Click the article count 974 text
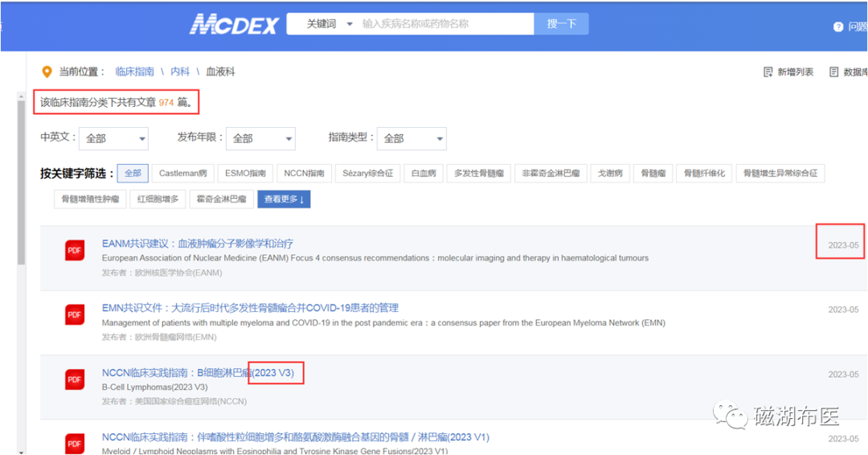 [x=166, y=102]
